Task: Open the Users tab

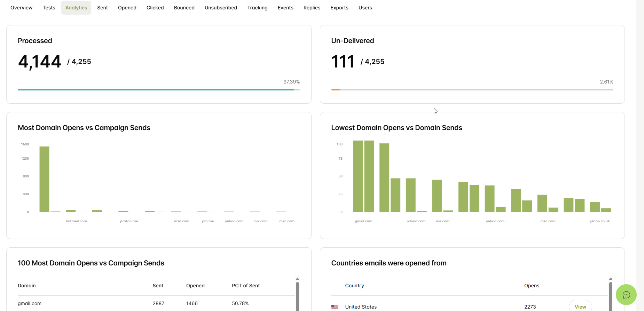Action: 365,8
